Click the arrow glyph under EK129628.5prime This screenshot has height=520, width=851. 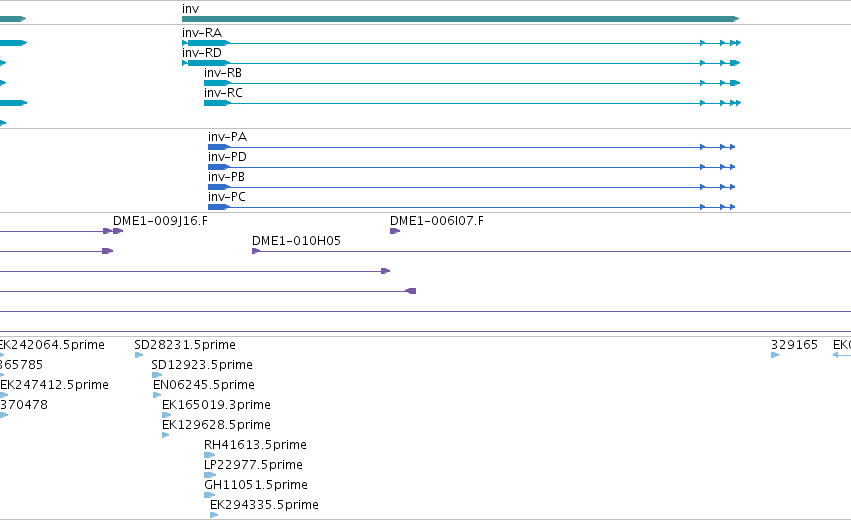tap(166, 435)
